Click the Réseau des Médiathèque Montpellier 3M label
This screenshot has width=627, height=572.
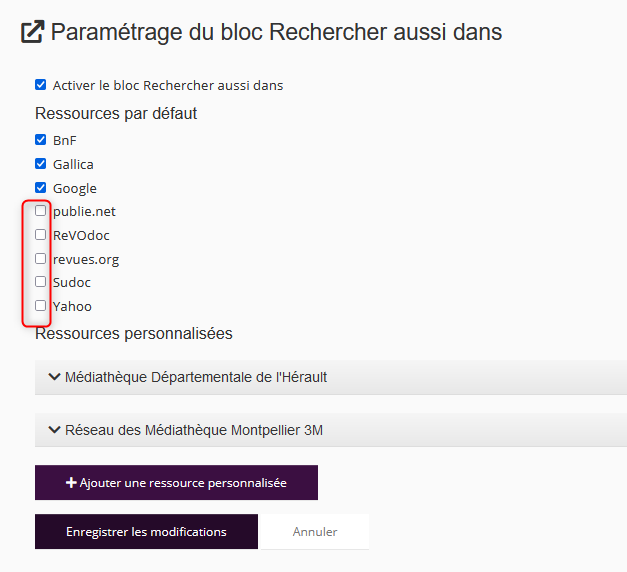pos(194,431)
